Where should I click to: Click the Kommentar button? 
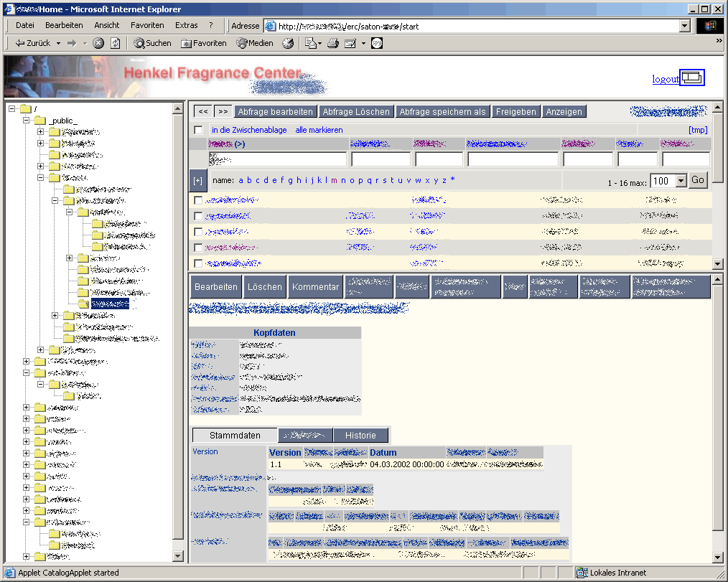click(316, 287)
